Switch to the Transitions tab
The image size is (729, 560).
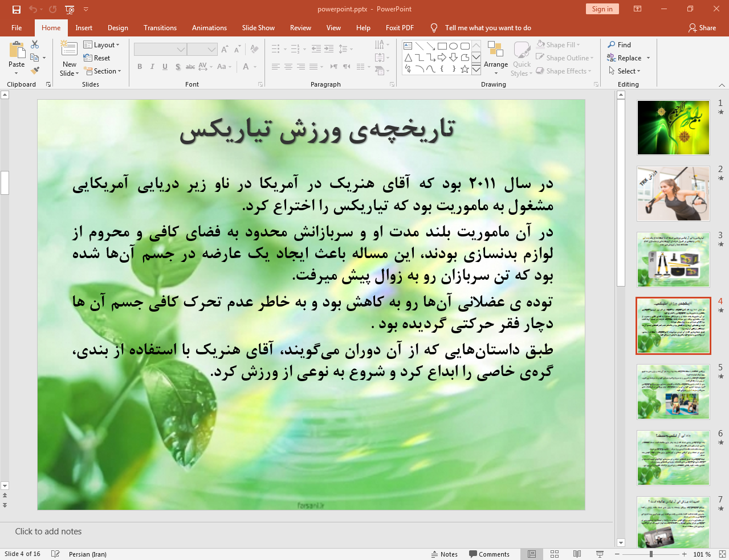point(160,27)
